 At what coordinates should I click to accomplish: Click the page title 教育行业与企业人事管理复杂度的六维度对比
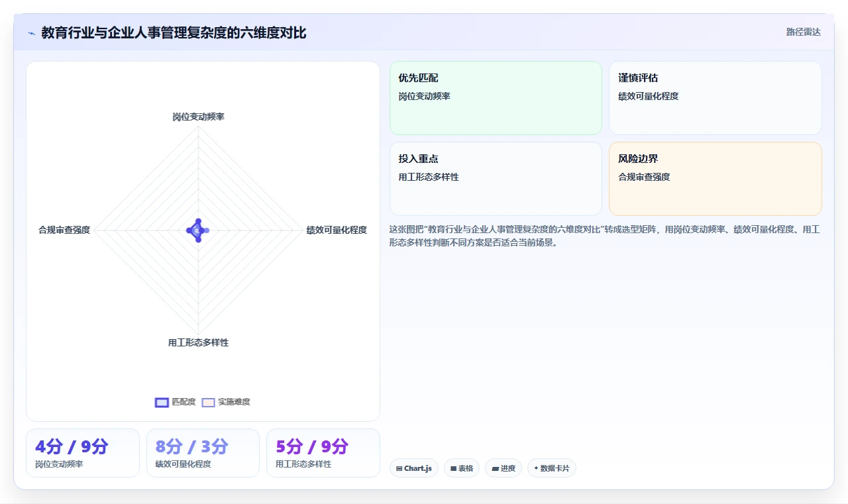(174, 32)
